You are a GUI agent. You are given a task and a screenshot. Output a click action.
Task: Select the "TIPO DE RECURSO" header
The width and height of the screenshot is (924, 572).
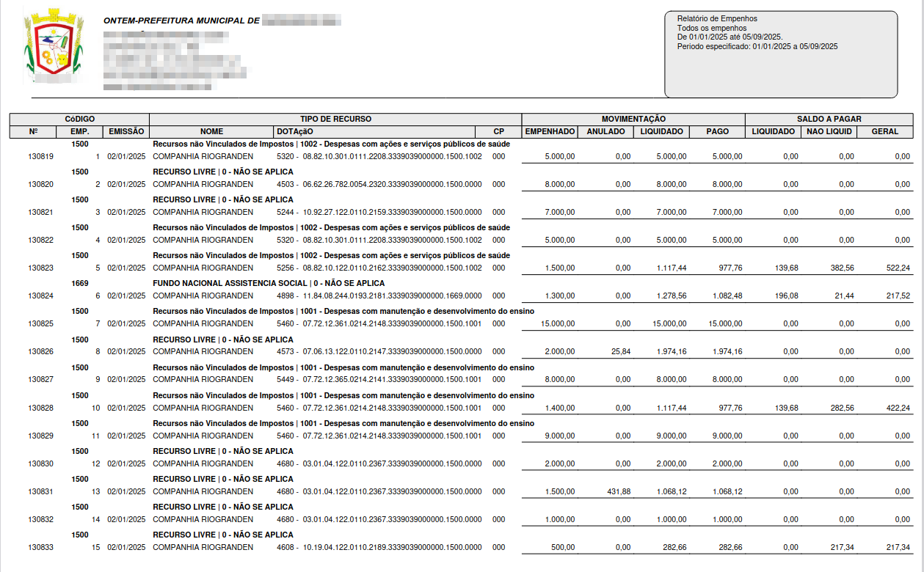click(335, 119)
